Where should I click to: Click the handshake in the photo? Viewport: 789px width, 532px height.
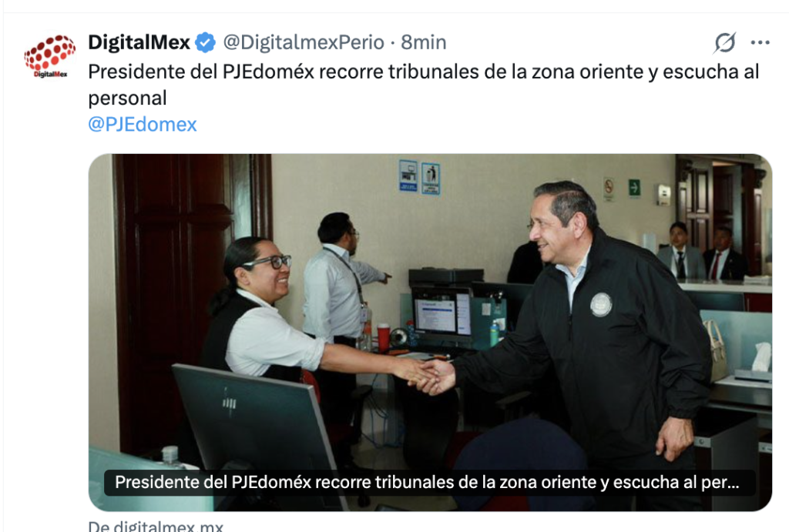431,375
